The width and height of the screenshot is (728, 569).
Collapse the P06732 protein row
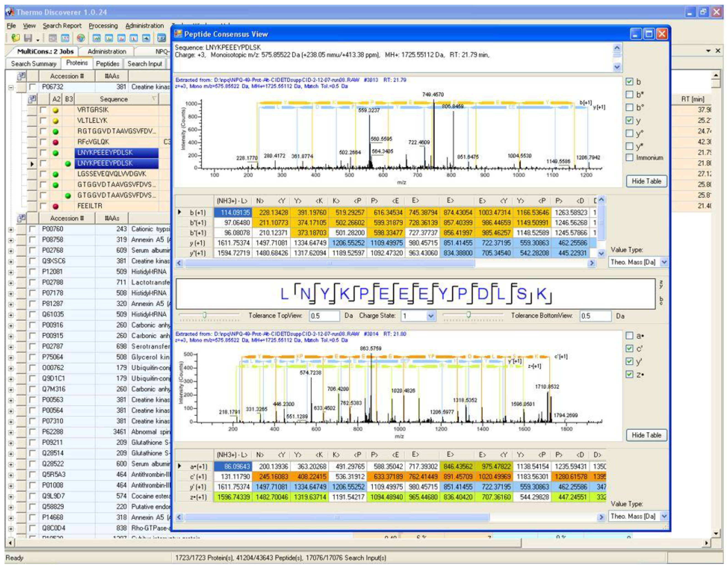point(11,88)
